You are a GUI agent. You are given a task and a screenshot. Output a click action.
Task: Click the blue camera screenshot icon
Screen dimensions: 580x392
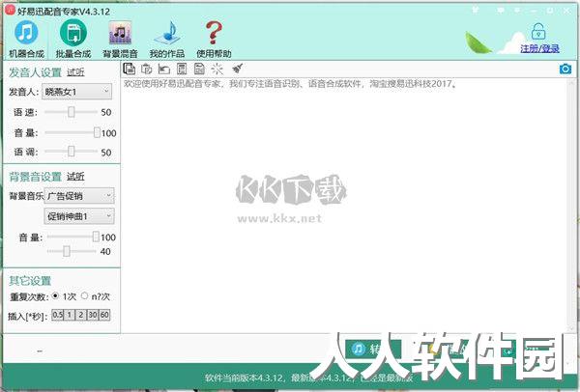pyautogui.click(x=565, y=69)
